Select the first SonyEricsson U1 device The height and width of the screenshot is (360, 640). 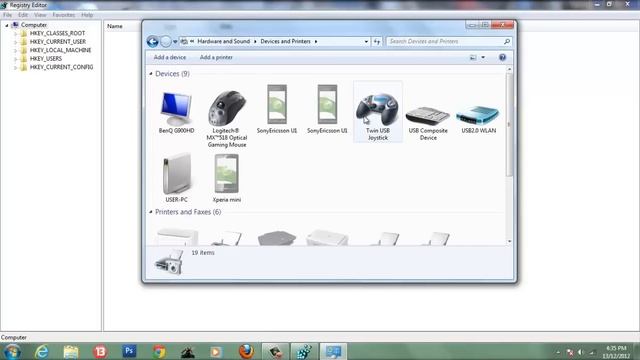[277, 109]
